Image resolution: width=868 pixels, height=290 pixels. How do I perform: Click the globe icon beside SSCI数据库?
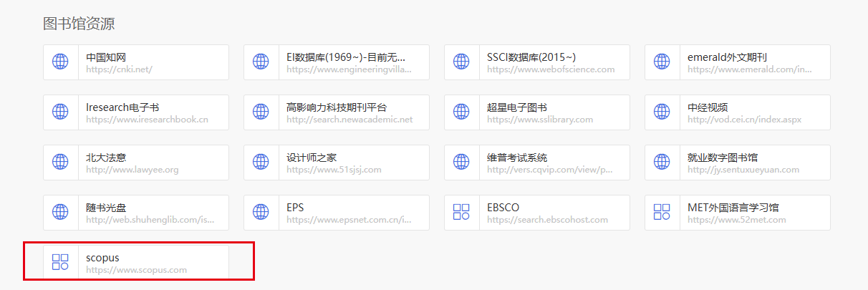(461, 62)
